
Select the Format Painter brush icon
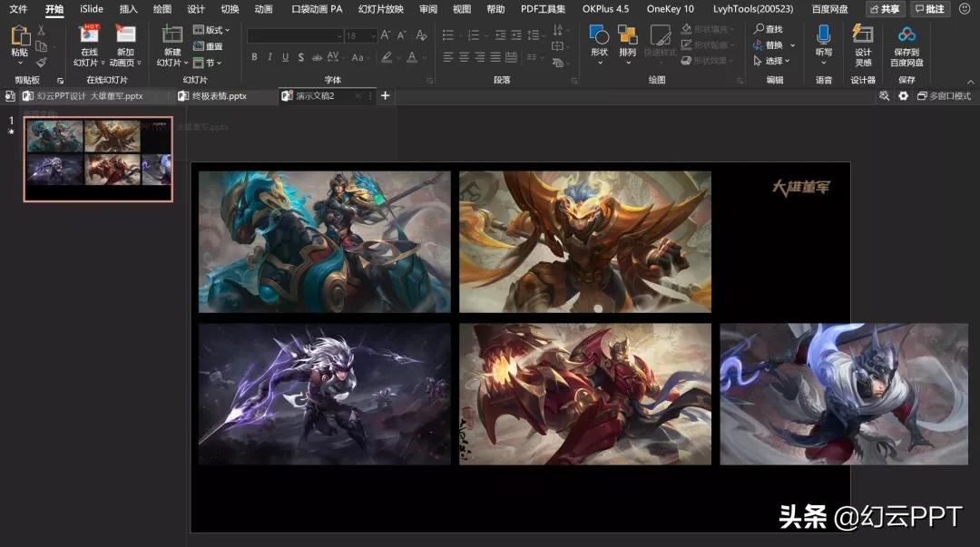pos(41,62)
